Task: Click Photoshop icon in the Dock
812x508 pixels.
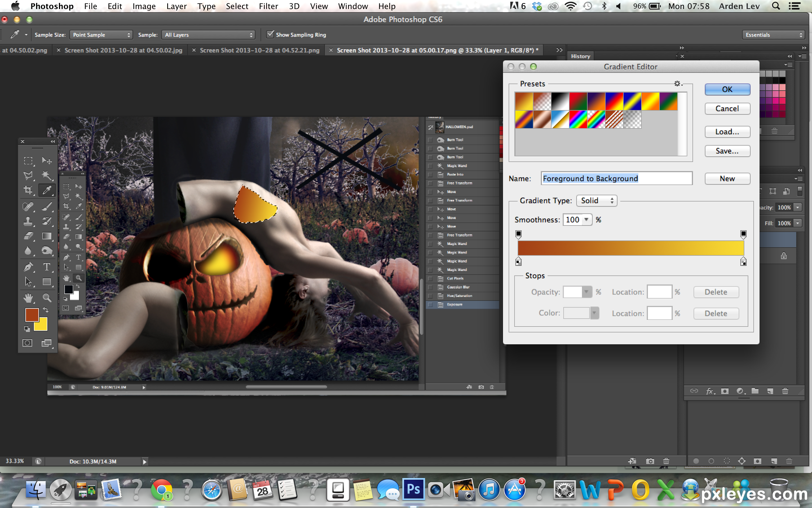Action: (x=413, y=490)
